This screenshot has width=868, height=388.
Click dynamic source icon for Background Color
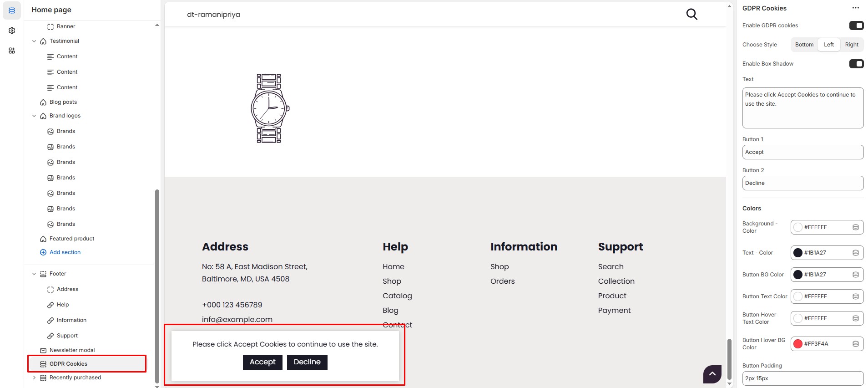click(x=855, y=227)
